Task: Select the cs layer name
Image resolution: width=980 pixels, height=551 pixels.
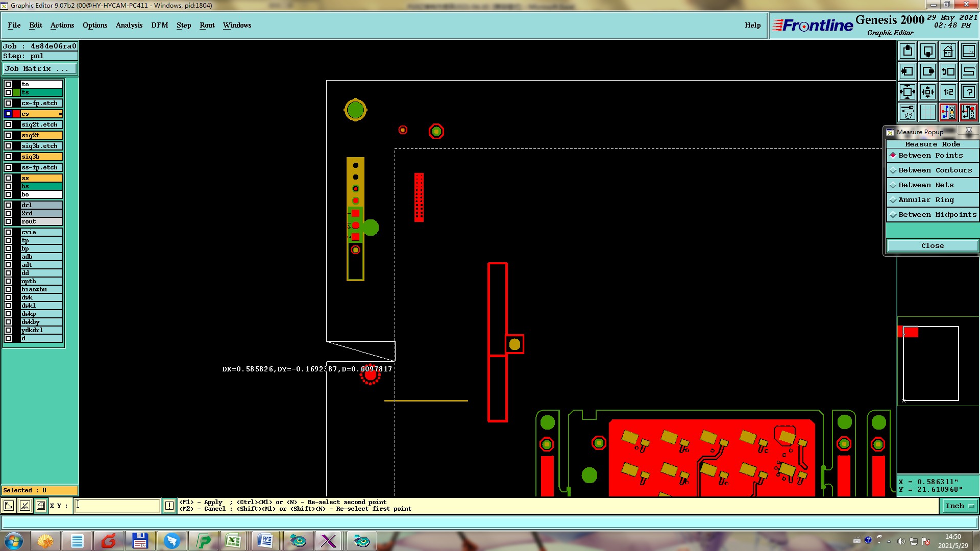Action: pos(42,114)
